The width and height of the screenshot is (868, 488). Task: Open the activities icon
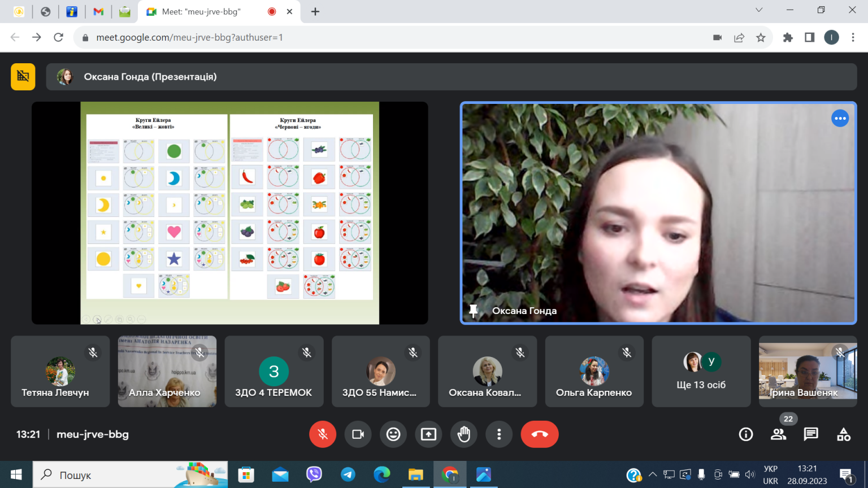(844, 434)
